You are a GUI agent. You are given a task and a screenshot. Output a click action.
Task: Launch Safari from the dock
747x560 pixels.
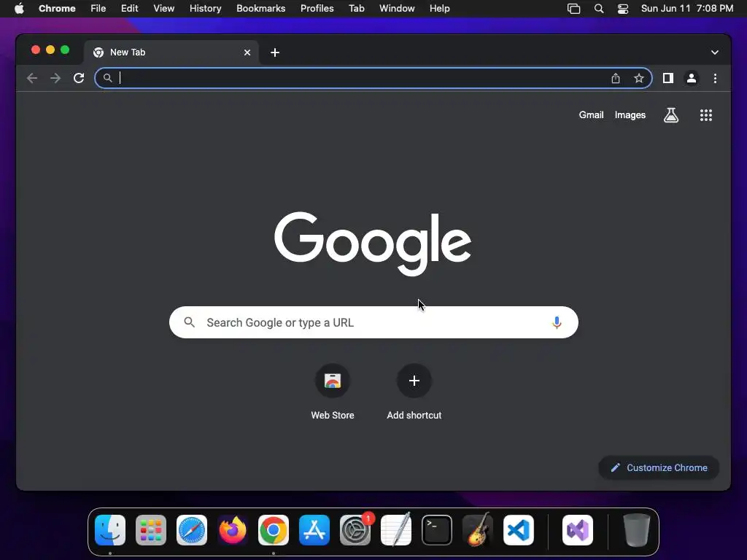point(192,530)
